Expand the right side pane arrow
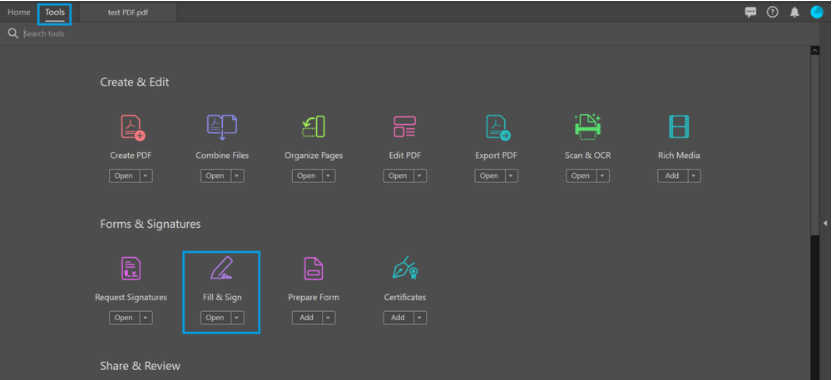 point(826,223)
